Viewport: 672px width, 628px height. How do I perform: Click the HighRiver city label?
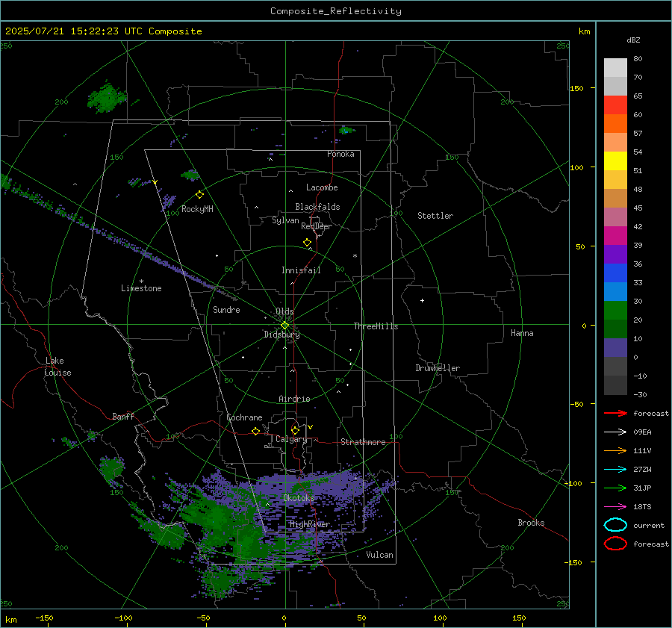[310, 524]
